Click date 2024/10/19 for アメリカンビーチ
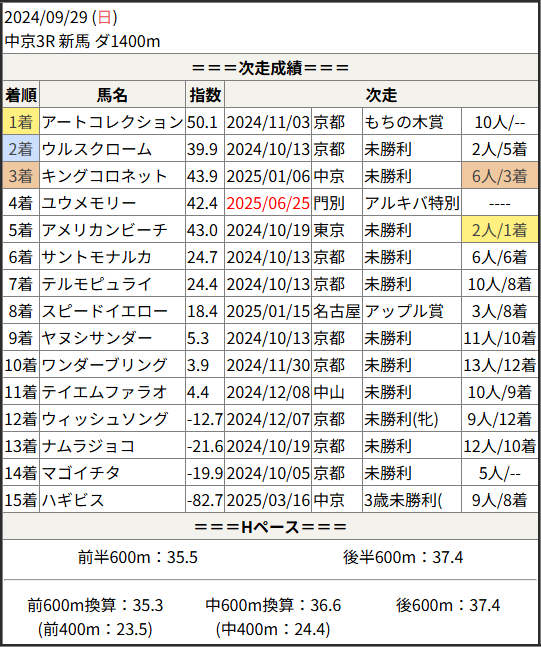Viewport: 541px width, 647px height. click(x=268, y=230)
